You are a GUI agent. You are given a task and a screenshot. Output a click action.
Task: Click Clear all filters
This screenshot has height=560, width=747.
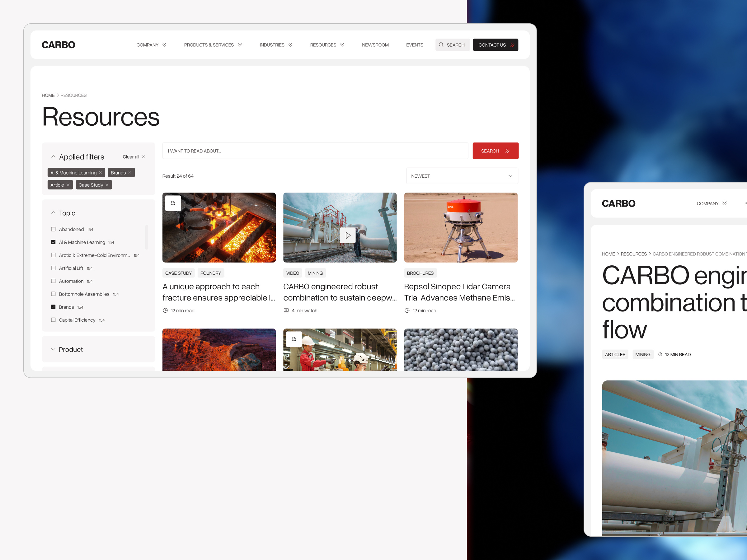134,156
